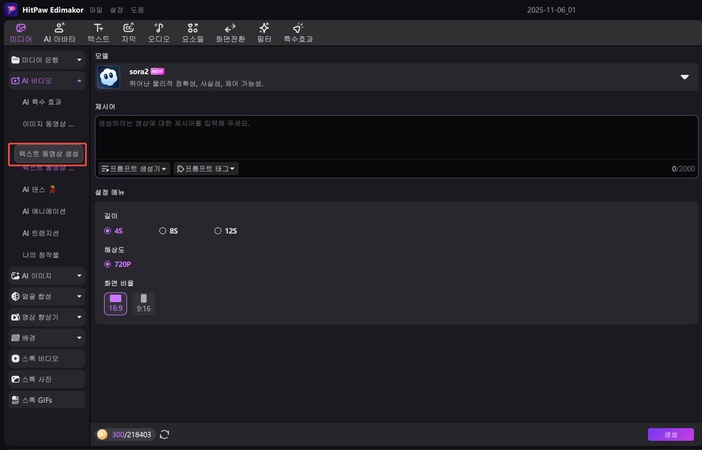This screenshot has width=702, height=450.
Task: Open the 파일 (File) menu
Action: pyautogui.click(x=96, y=10)
